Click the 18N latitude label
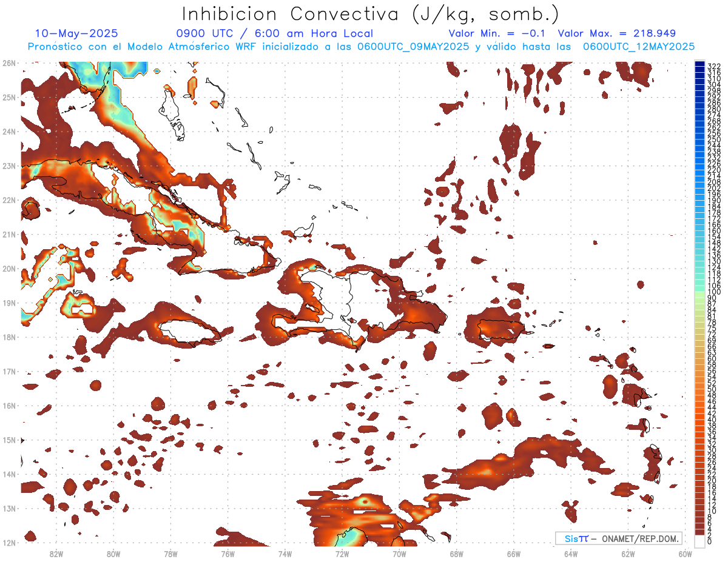728x562 pixels. pos(9,337)
